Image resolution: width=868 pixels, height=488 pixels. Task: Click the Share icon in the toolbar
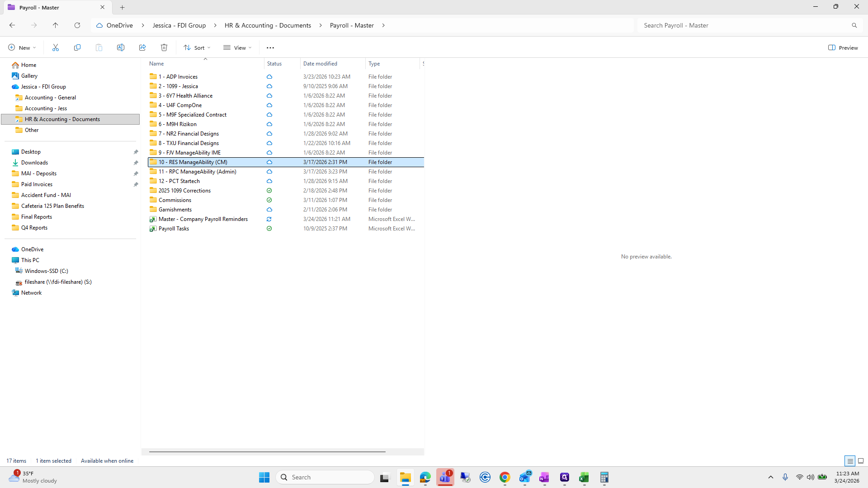(x=142, y=47)
